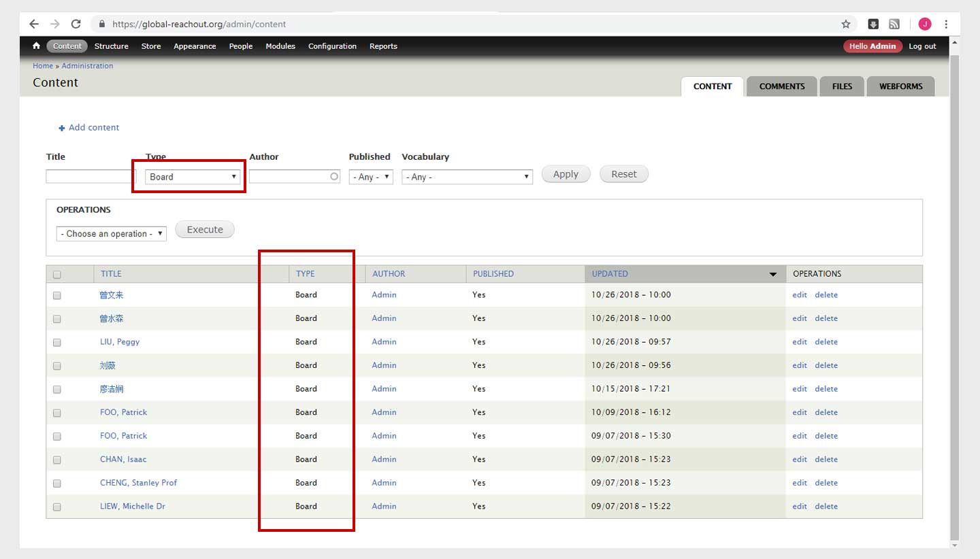Click Admin author link in 刘薇 row
The width and height of the screenshot is (980, 559).
tap(384, 365)
